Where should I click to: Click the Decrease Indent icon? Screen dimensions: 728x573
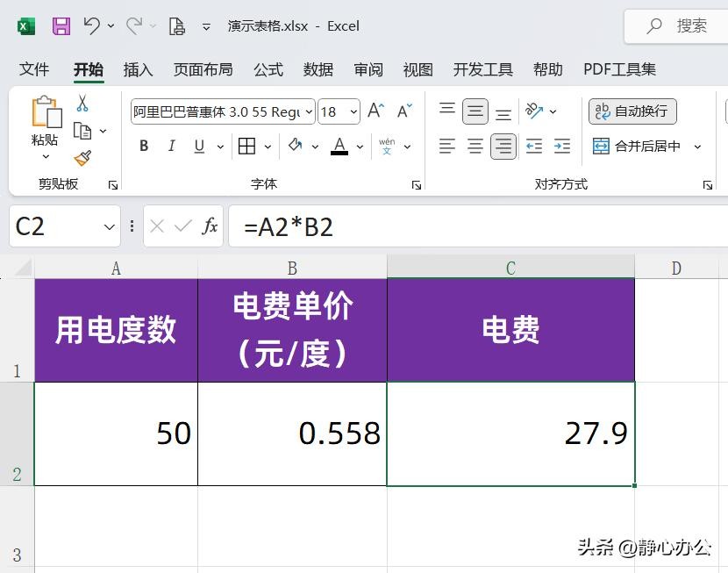click(533, 147)
